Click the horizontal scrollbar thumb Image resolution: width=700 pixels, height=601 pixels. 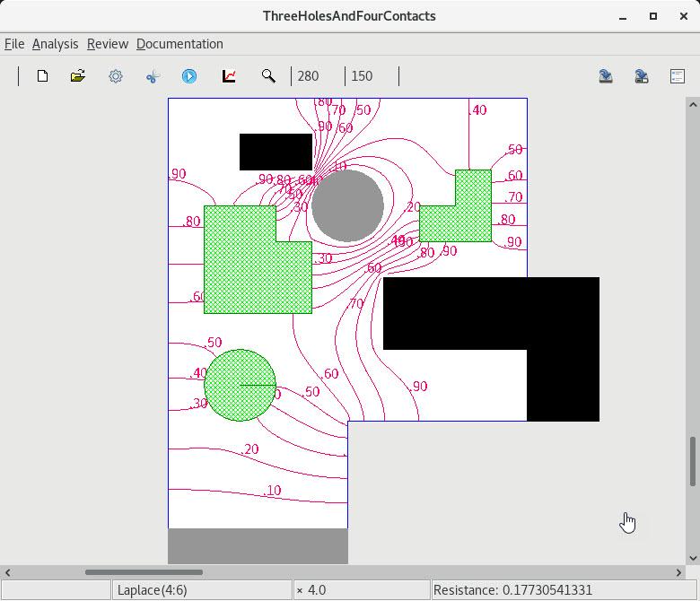144,572
